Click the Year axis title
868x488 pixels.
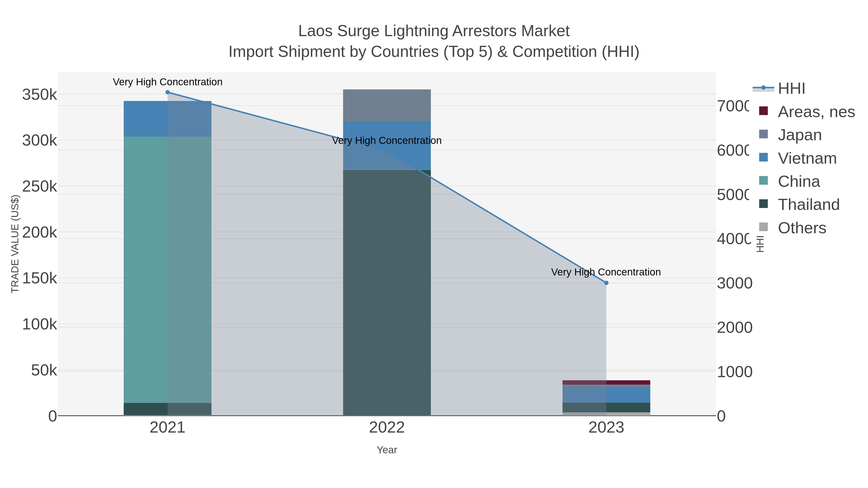pos(387,450)
